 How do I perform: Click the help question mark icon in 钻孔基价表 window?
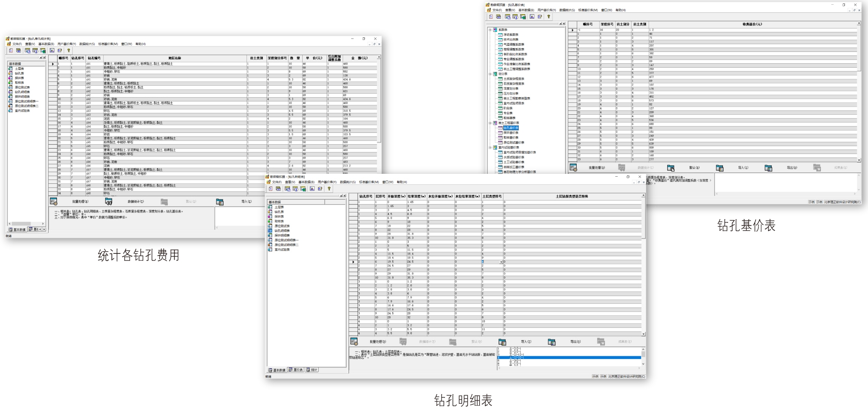pos(549,17)
